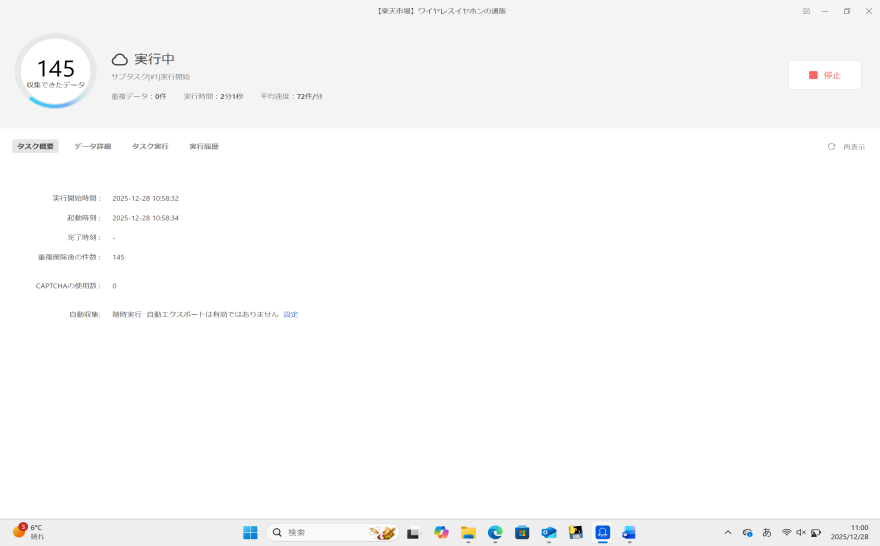
Task: Click the 再表示 refresh icon
Action: tap(831, 147)
